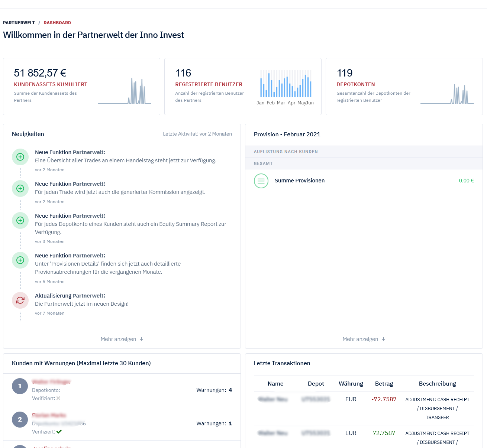Viewport: 487px width, 448px height.
Task: Click the Beschreibung column header
Action: (438, 384)
